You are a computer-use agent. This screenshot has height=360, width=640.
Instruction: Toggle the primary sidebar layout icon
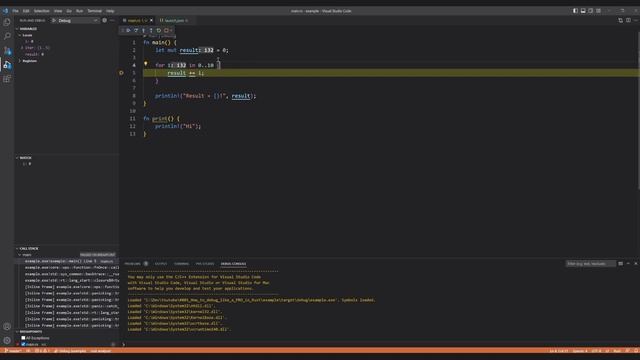click(x=575, y=11)
